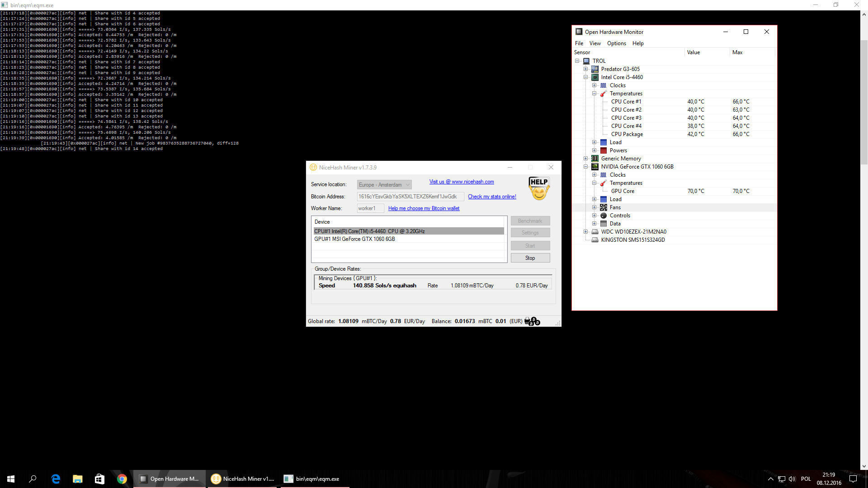This screenshot has width=868, height=488.
Task: Expand the GPU Fans node
Action: tap(594, 207)
